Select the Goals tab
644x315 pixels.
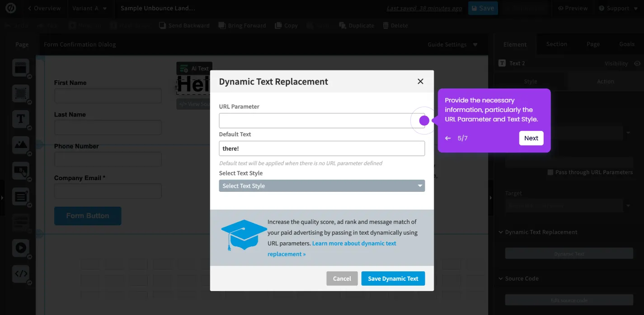[x=627, y=44]
